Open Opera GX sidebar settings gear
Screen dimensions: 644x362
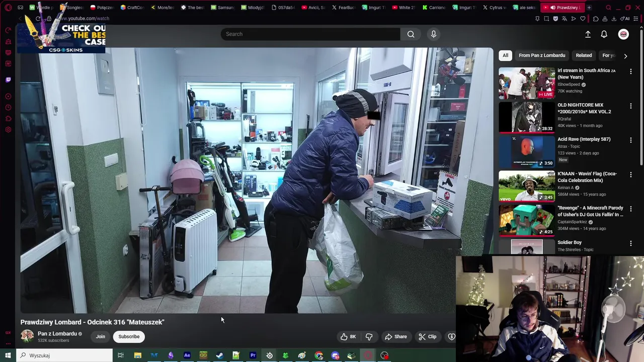point(8,130)
